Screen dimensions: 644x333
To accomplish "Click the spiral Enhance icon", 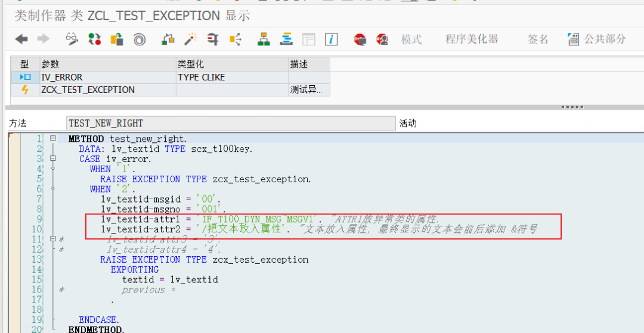I will coord(140,39).
